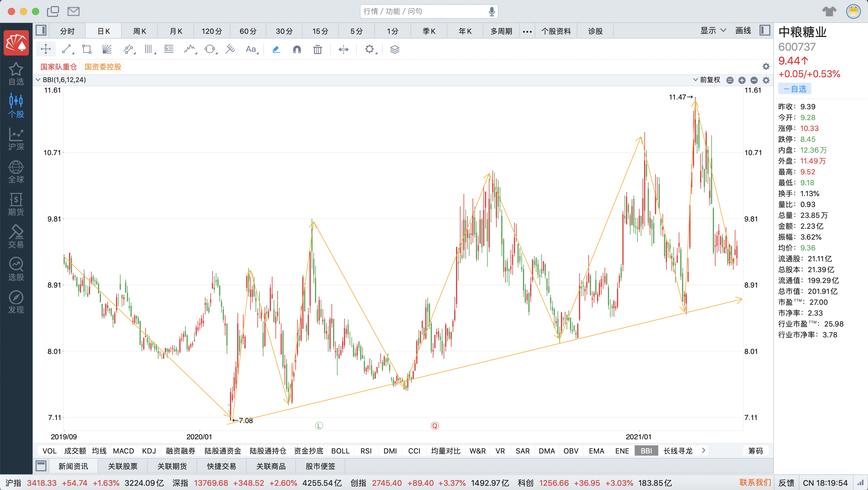The width and height of the screenshot is (868, 490).
Task: Open 期货 futures sidebar section
Action: pyautogui.click(x=16, y=204)
